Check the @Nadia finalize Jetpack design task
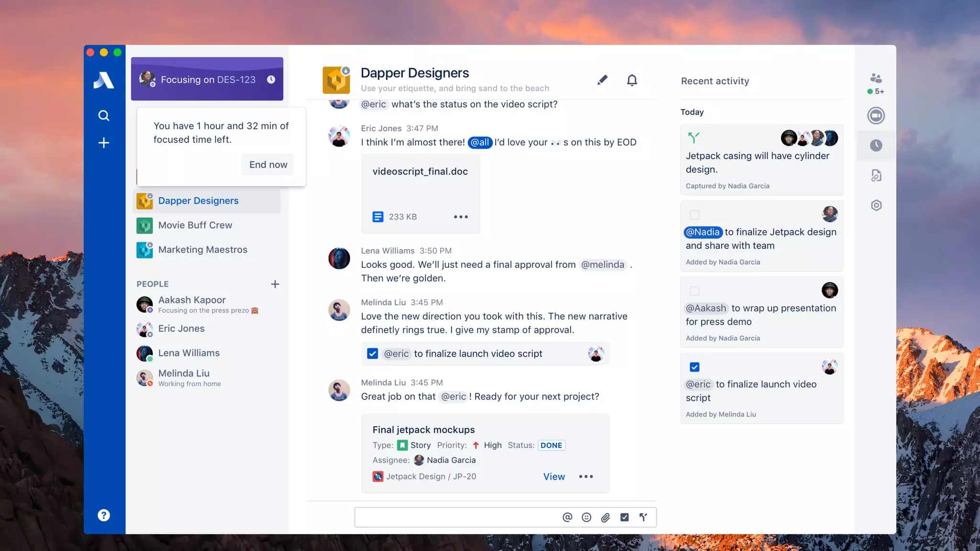980x551 pixels. [694, 215]
